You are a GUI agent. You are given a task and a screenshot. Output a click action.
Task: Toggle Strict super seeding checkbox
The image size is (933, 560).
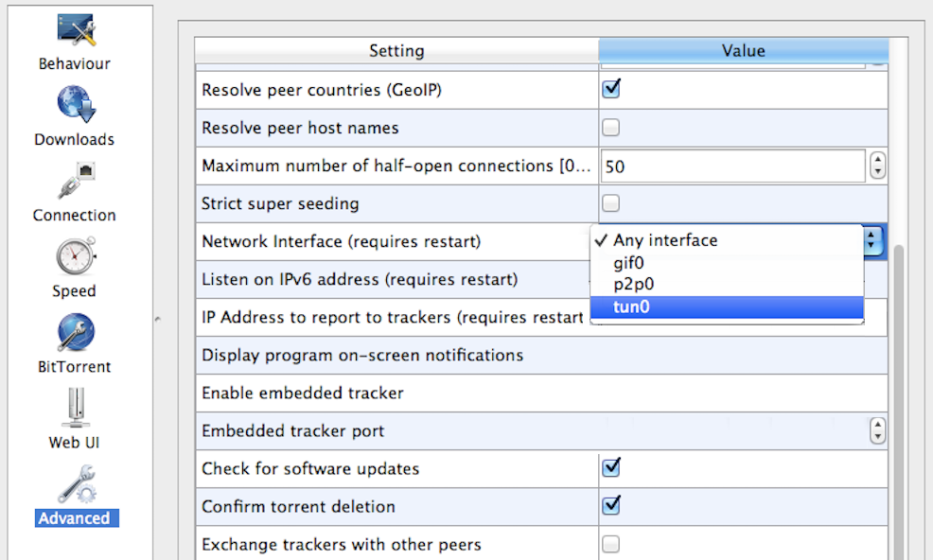click(x=611, y=203)
